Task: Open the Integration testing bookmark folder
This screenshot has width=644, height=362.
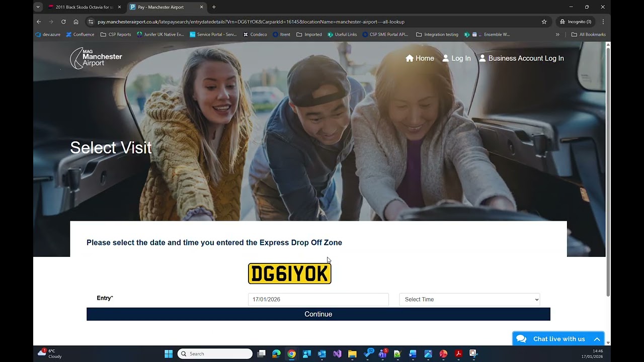Action: tap(437, 35)
